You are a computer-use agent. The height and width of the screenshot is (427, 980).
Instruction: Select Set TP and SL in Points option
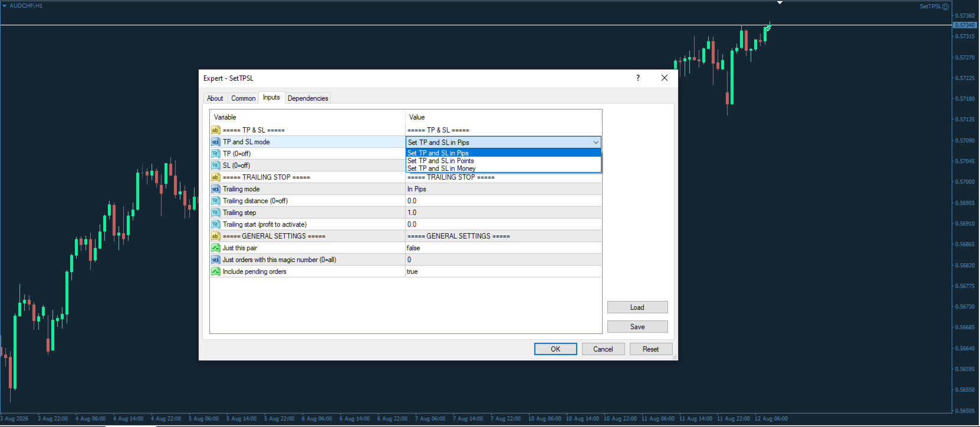(x=440, y=161)
